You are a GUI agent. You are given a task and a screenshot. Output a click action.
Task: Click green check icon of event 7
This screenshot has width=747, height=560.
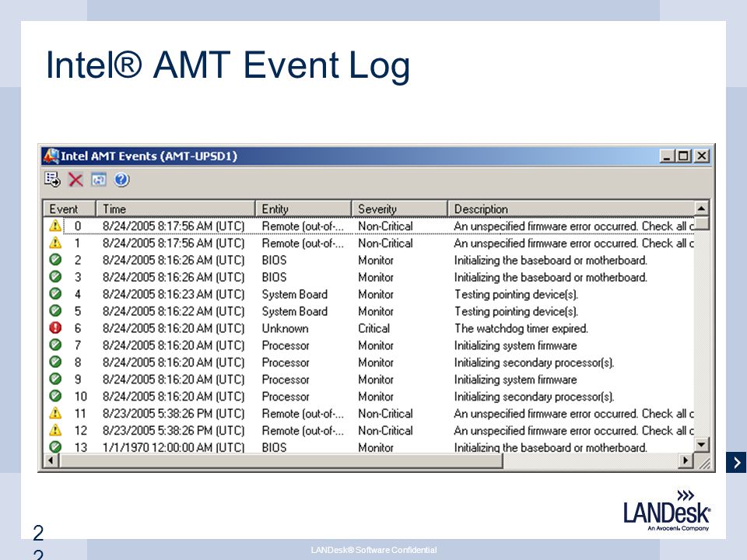(55, 345)
